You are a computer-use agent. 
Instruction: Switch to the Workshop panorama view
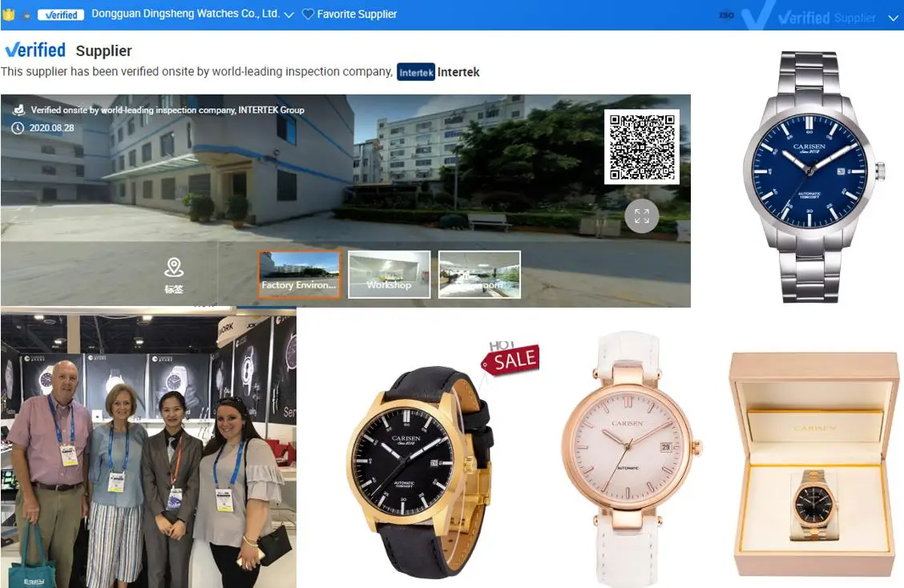pos(389,275)
